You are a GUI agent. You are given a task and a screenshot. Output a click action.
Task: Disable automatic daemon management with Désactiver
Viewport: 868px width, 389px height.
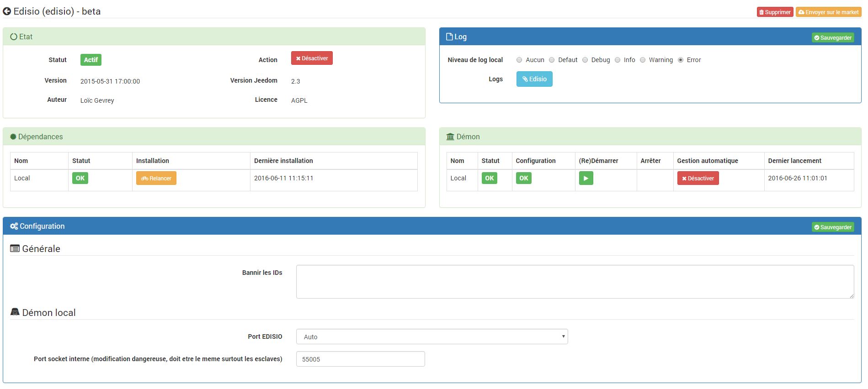(x=698, y=179)
